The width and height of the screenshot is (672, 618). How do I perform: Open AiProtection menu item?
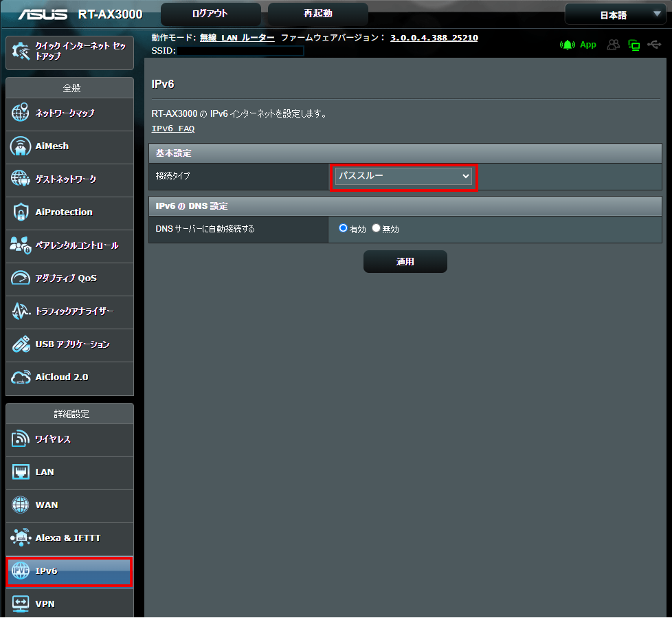[69, 214]
